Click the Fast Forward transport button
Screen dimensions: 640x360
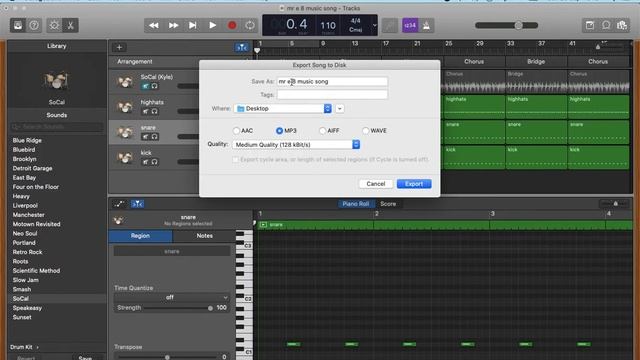click(x=173, y=25)
